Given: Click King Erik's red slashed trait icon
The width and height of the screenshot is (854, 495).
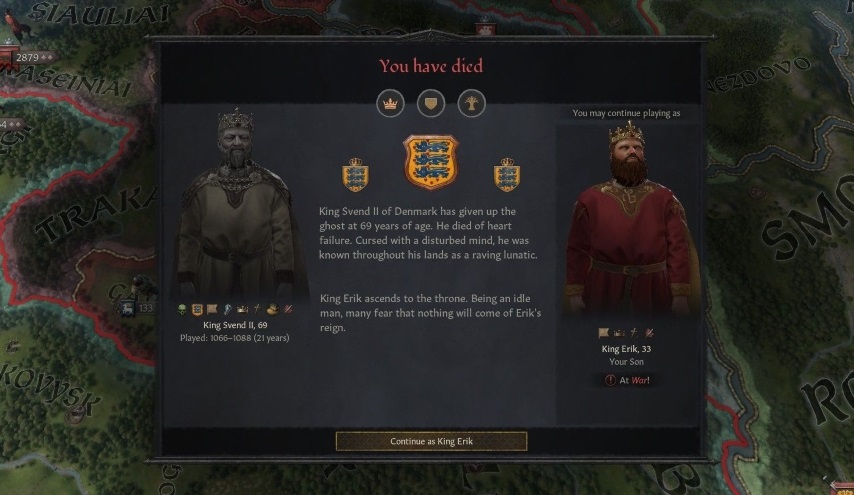Looking at the screenshot, I should pos(649,333).
